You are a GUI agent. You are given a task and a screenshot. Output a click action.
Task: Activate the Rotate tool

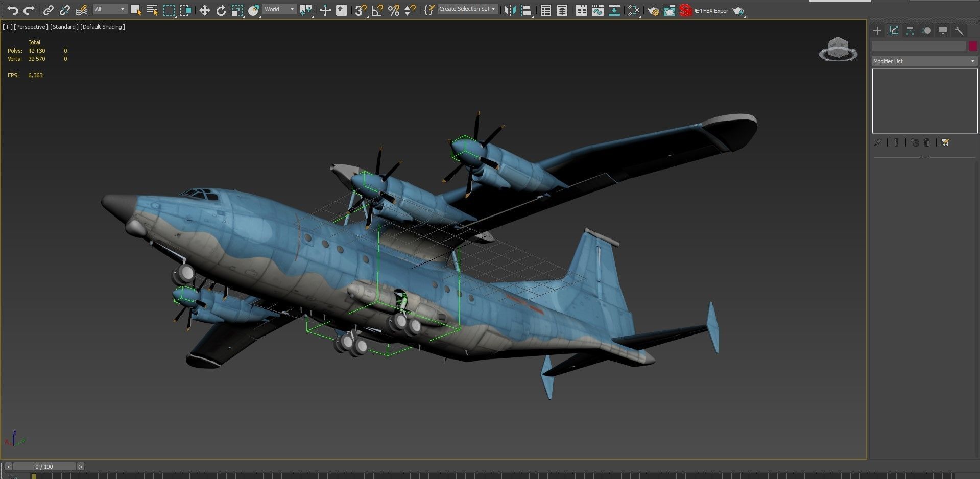pyautogui.click(x=221, y=10)
